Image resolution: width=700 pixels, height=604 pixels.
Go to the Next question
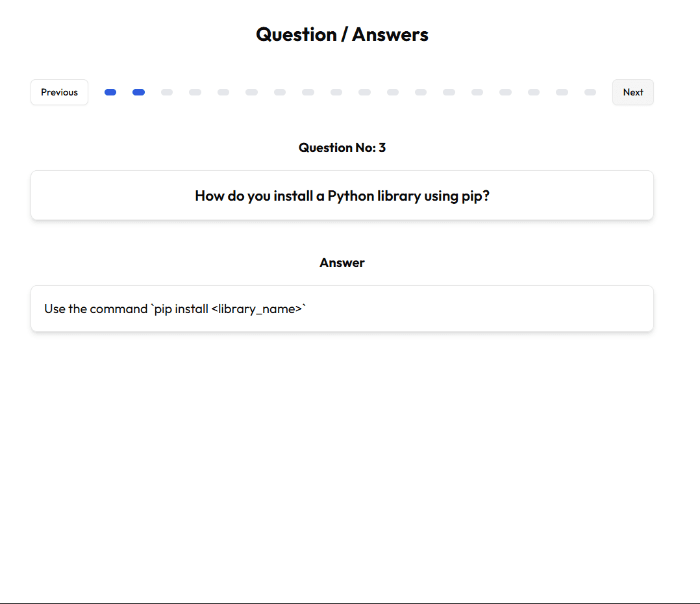[x=632, y=92]
